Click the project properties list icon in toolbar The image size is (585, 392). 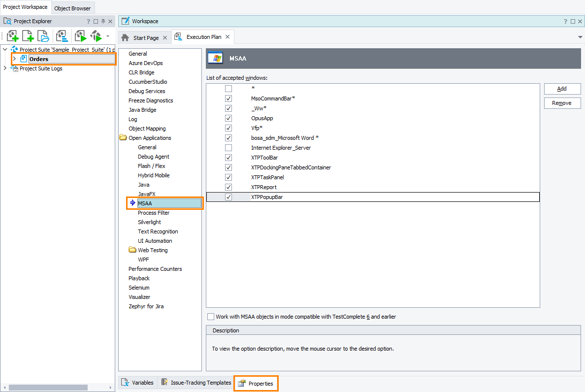coord(62,36)
